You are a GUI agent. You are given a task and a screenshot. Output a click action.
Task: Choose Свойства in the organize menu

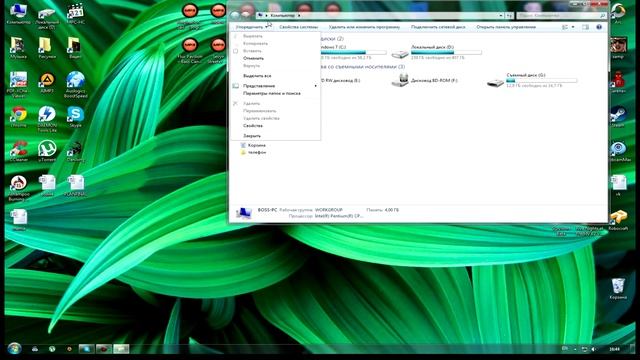(253, 126)
